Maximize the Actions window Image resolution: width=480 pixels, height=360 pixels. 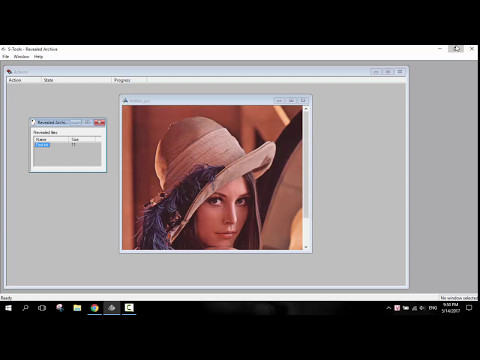coord(388,72)
